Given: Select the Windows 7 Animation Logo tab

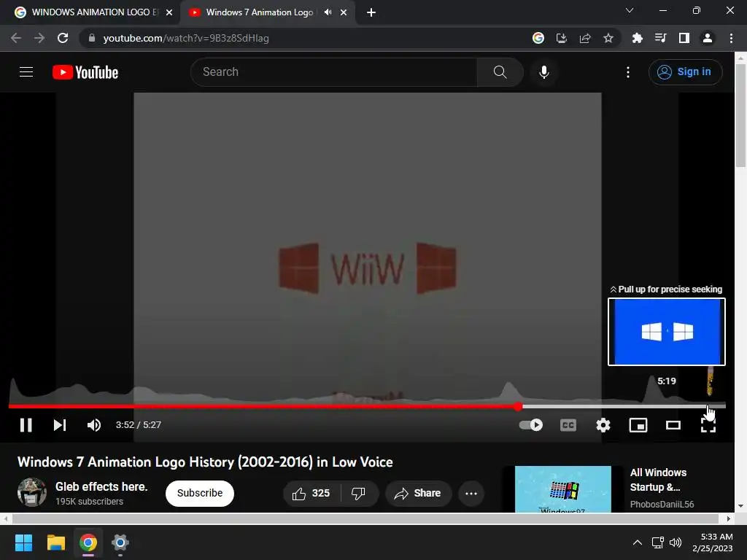Looking at the screenshot, I should click(x=260, y=12).
